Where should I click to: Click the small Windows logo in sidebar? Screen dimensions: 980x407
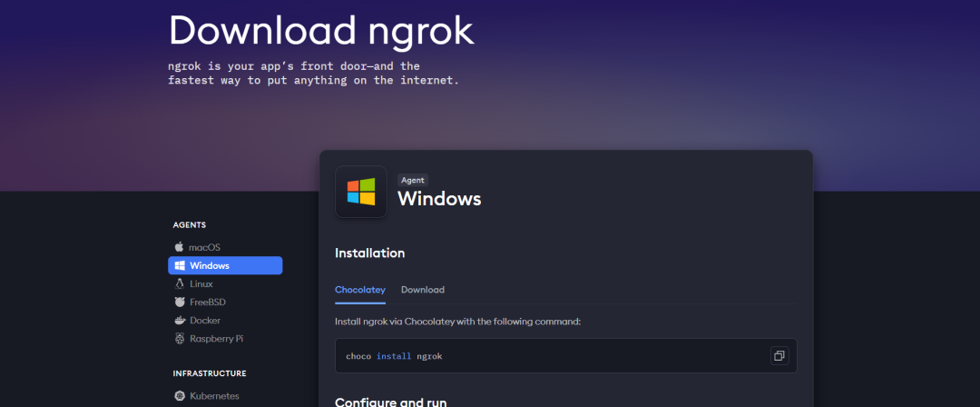coord(180,265)
